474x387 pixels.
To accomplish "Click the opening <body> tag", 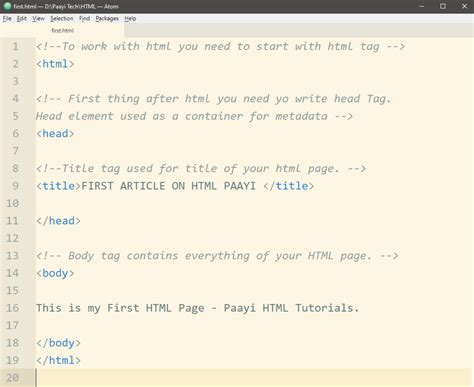I will [55, 273].
